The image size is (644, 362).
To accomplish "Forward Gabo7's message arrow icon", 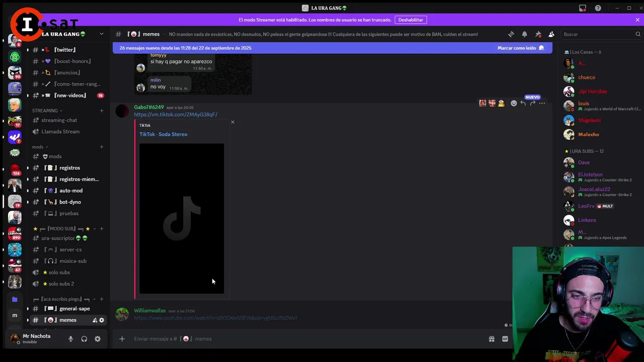I will pos(532,103).
